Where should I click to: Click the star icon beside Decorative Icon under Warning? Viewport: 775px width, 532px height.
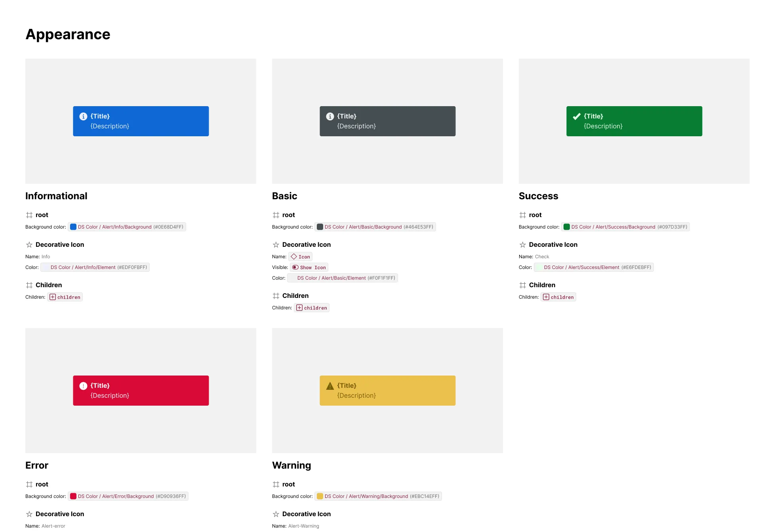276,514
